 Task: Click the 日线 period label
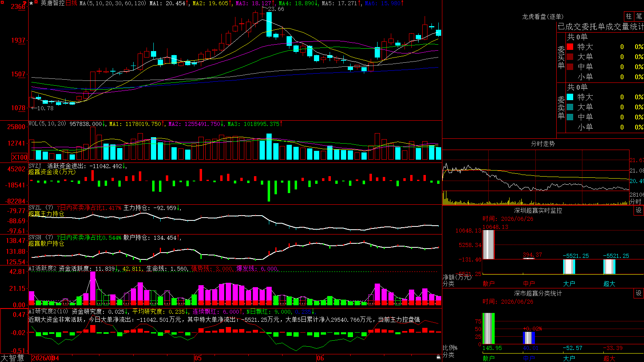click(71, 3)
